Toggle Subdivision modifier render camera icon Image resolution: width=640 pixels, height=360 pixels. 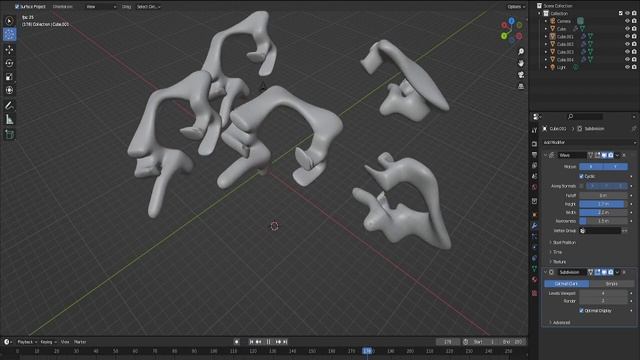[611, 272]
